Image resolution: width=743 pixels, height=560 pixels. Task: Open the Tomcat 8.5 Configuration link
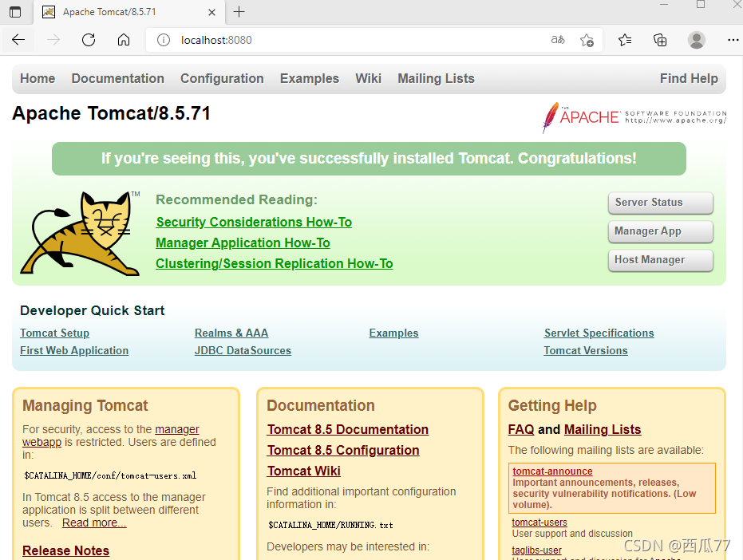(343, 450)
